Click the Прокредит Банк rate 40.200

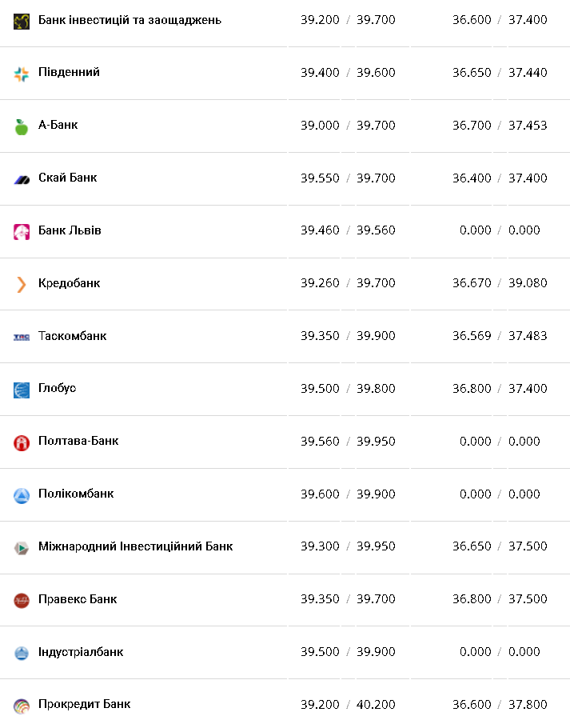[x=376, y=705]
